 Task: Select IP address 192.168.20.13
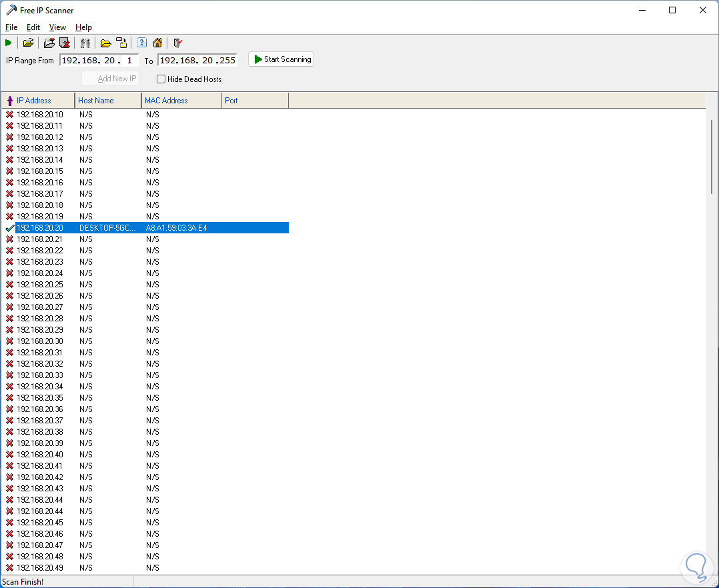(x=39, y=149)
